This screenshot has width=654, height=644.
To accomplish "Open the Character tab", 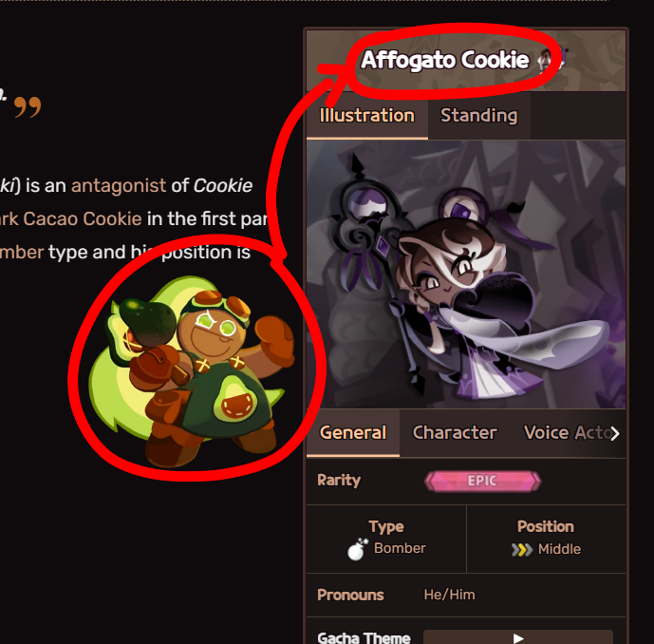I will point(455,432).
